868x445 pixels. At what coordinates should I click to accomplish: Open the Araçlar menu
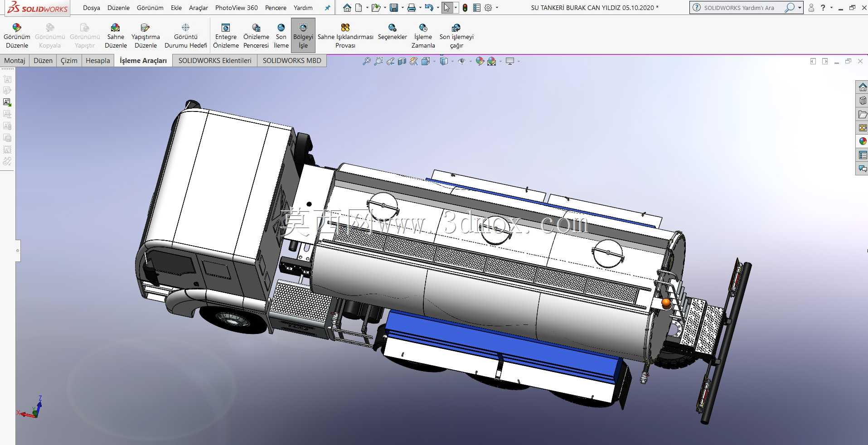(199, 8)
